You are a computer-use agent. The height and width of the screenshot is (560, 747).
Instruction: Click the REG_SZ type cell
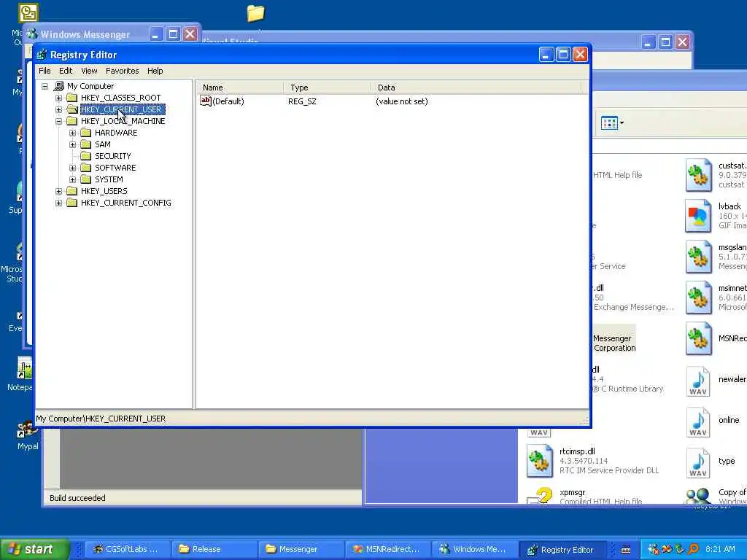302,101
